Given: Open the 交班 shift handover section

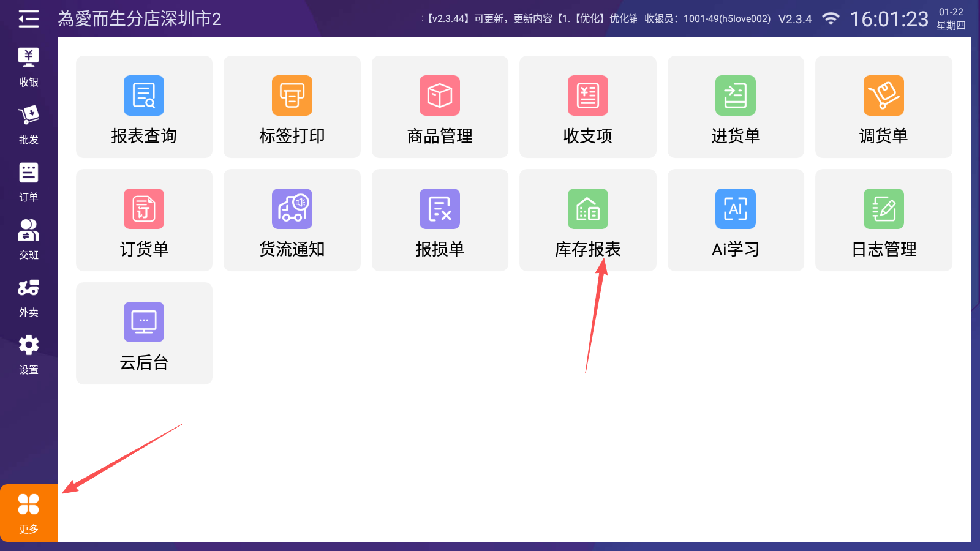Looking at the screenshot, I should (x=28, y=240).
